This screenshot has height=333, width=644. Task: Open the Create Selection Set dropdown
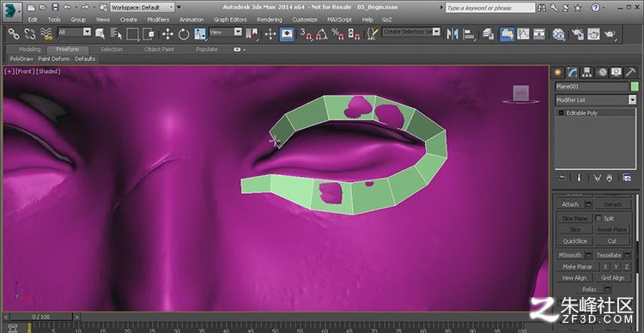[410, 32]
